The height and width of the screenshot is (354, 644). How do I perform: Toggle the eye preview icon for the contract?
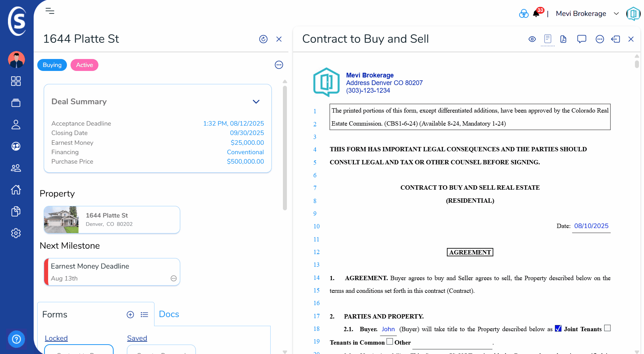tap(532, 39)
